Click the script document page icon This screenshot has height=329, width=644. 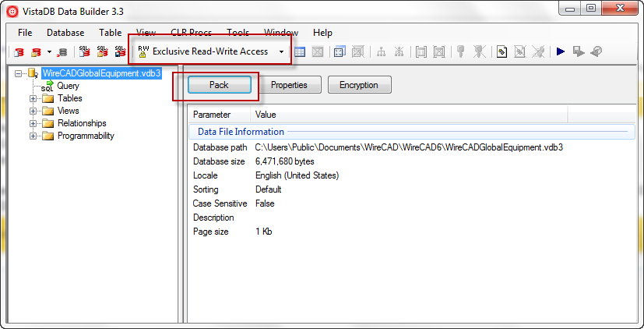pyautogui.click(x=501, y=51)
